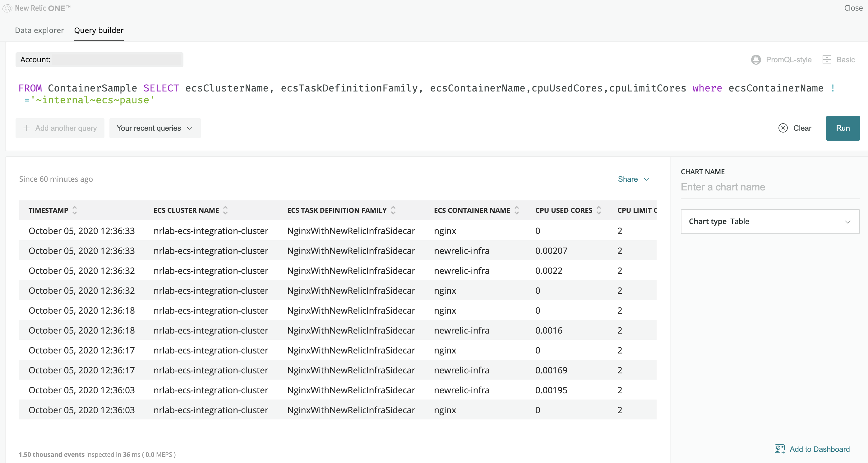Click the Add to Dashboard icon
This screenshot has width=868, height=463.
click(779, 449)
